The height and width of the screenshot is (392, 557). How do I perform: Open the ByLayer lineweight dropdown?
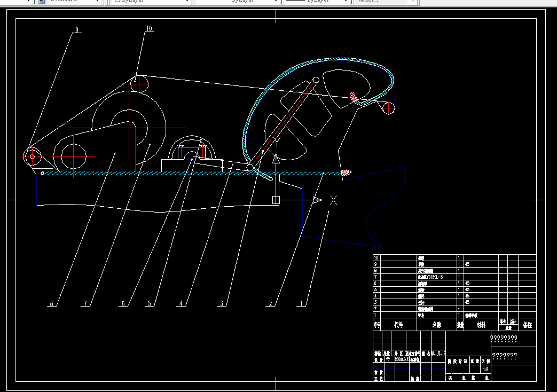point(346,2)
